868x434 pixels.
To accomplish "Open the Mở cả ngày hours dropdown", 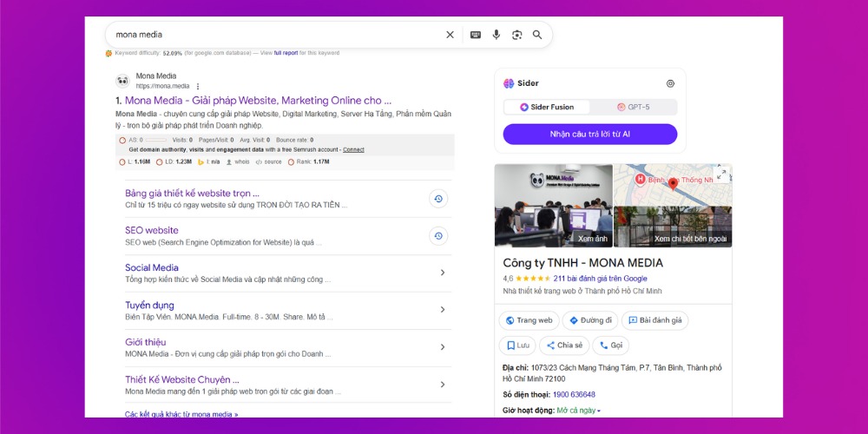I will [x=579, y=411].
